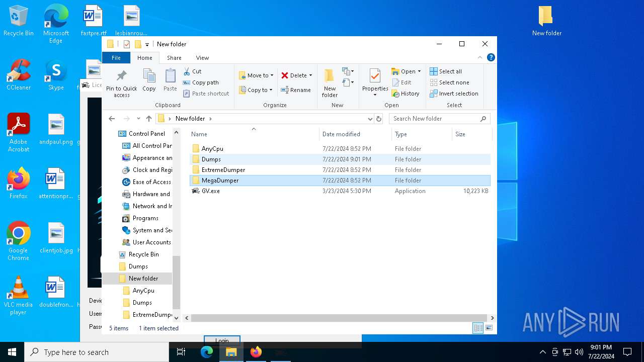This screenshot has height=362, width=644.
Task: Click Paste shortcut command
Action: pyautogui.click(x=206, y=94)
